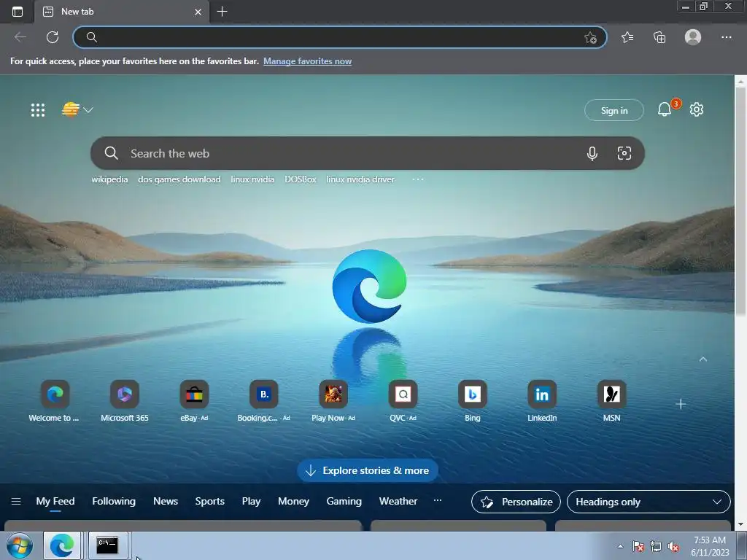Viewport: 747px width, 560px height.
Task: Open the Bing quick link
Action: click(473, 402)
